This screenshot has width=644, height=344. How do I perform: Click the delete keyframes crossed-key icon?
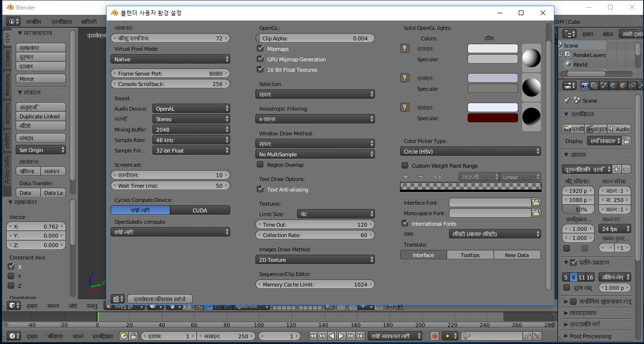(537, 336)
